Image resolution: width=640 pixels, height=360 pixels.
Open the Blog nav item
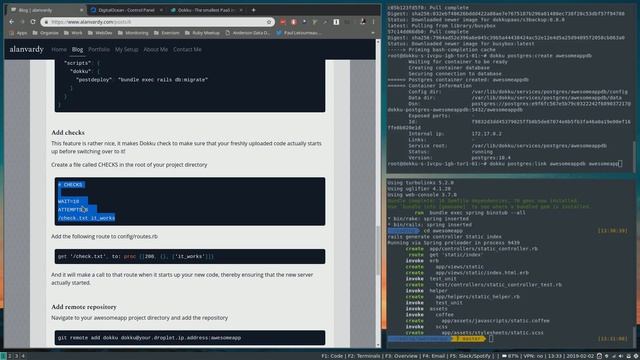pos(77,49)
